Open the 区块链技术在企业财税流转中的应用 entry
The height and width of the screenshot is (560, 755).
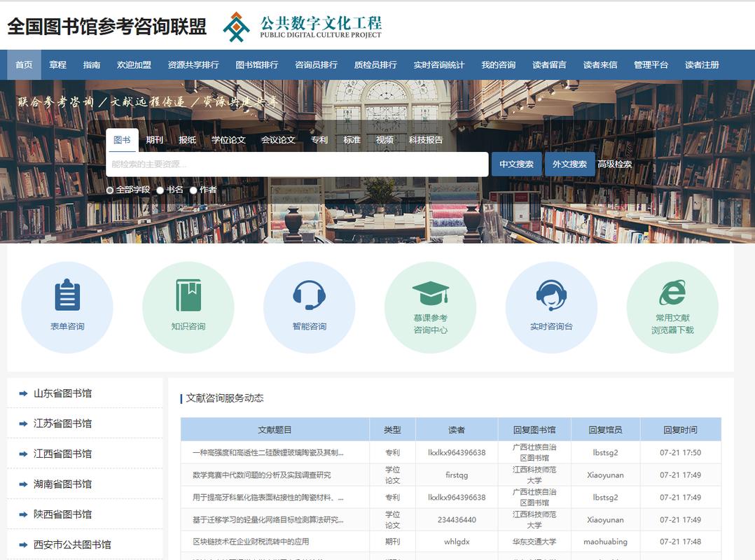point(251,542)
